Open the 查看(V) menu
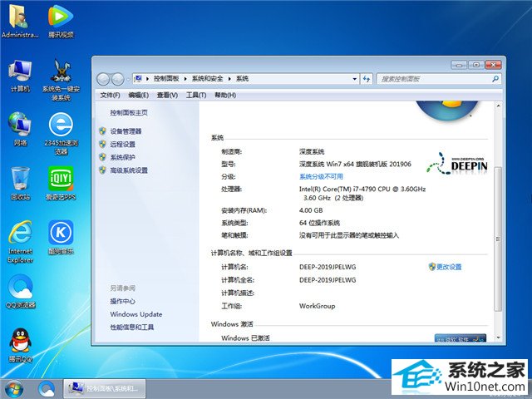 click(167, 96)
